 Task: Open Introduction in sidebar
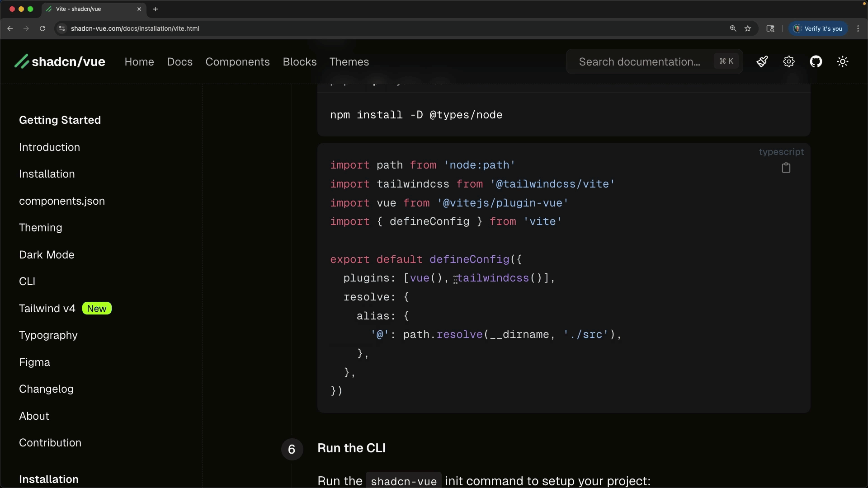point(50,147)
